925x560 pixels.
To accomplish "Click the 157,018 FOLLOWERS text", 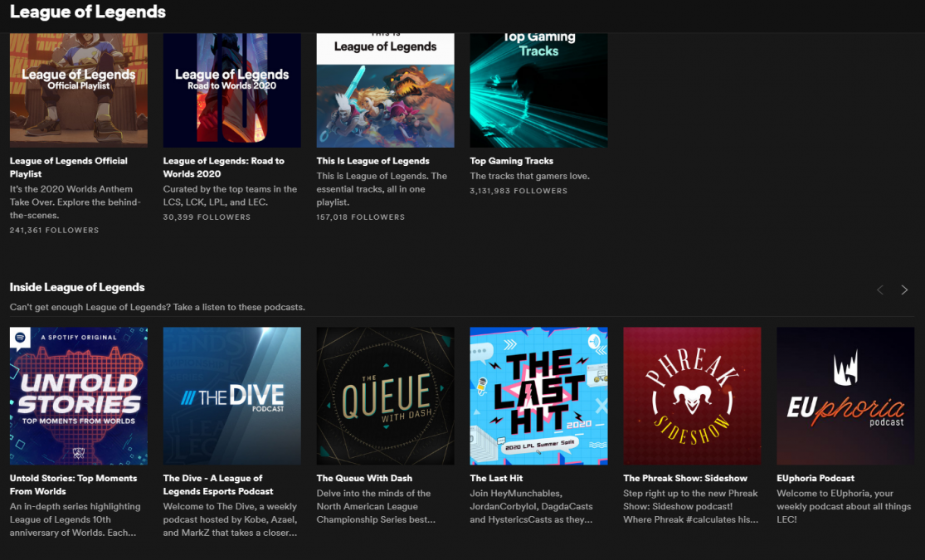I will [360, 217].
